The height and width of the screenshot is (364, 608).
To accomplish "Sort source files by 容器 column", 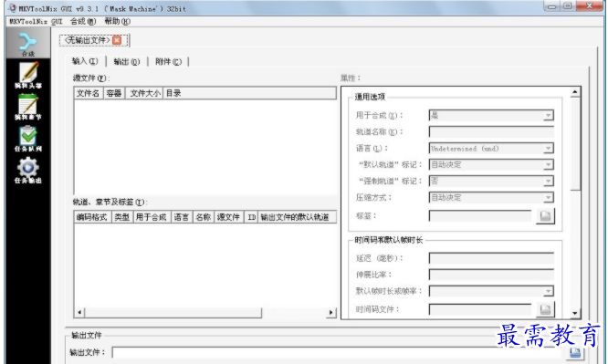I will [114, 93].
